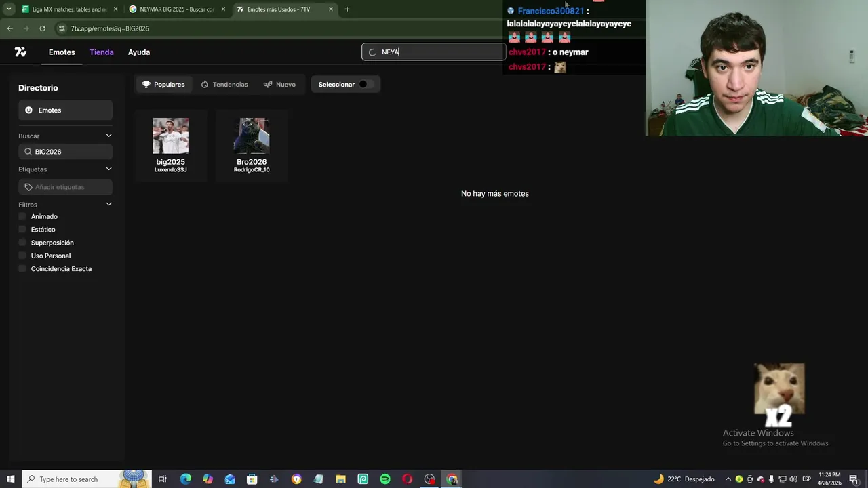868x488 pixels.
Task: Click the green circular tray icon
Action: (739, 479)
